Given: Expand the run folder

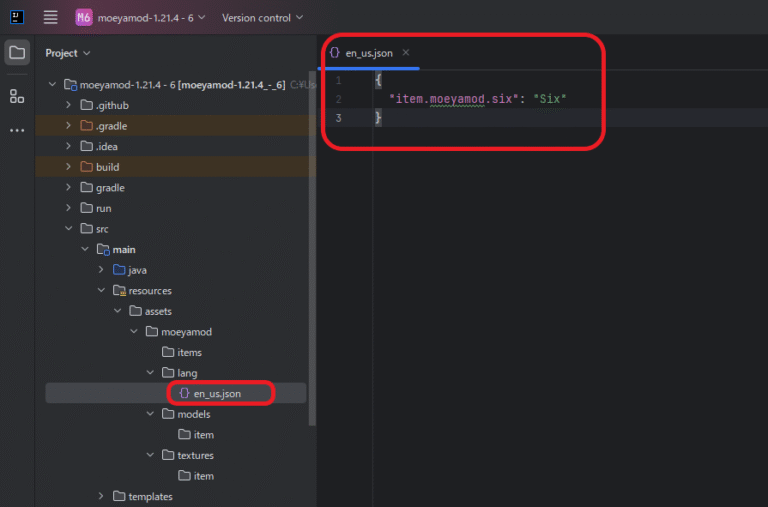Looking at the screenshot, I should [x=69, y=208].
